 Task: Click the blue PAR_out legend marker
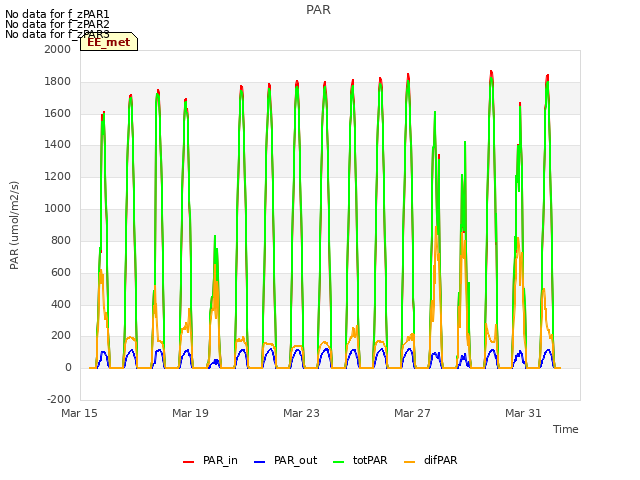pos(259,462)
